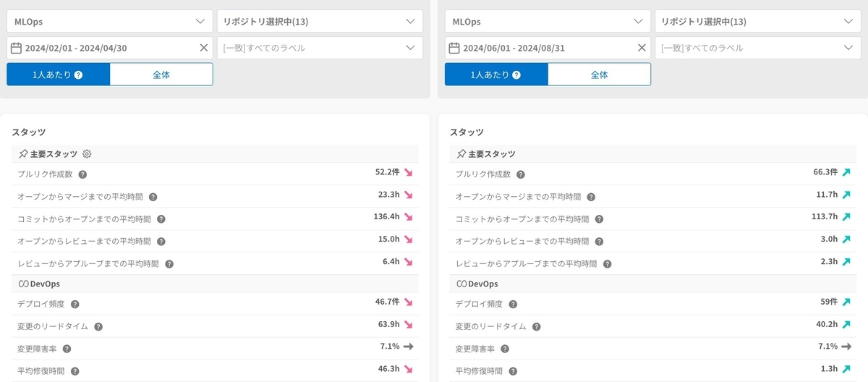Click help icon next to left 変更障害率
The height and width of the screenshot is (382, 868).
(67, 349)
